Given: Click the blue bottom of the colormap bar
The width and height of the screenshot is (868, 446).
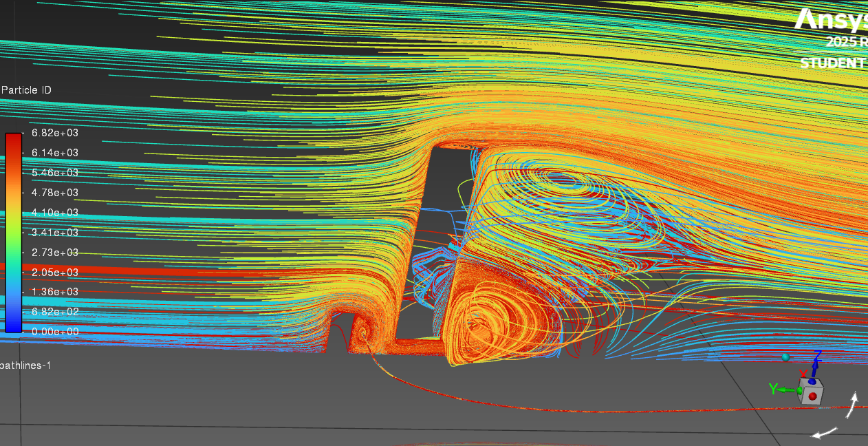Looking at the screenshot, I should click(x=14, y=327).
